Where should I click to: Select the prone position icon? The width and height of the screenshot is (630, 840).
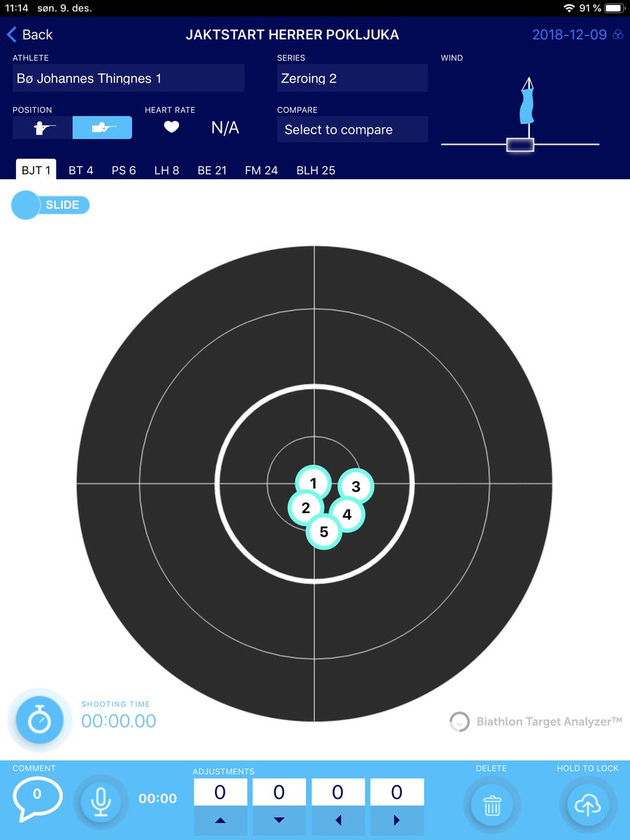coord(102,127)
